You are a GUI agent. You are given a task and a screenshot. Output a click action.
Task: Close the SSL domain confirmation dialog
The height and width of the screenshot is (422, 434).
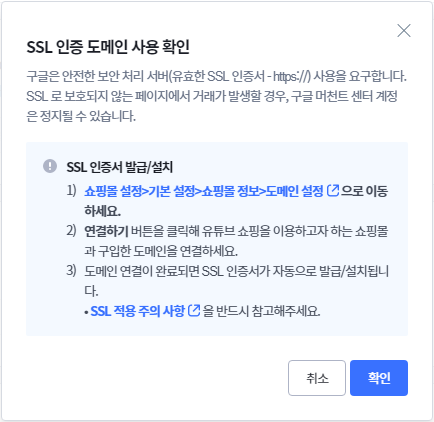point(404,31)
